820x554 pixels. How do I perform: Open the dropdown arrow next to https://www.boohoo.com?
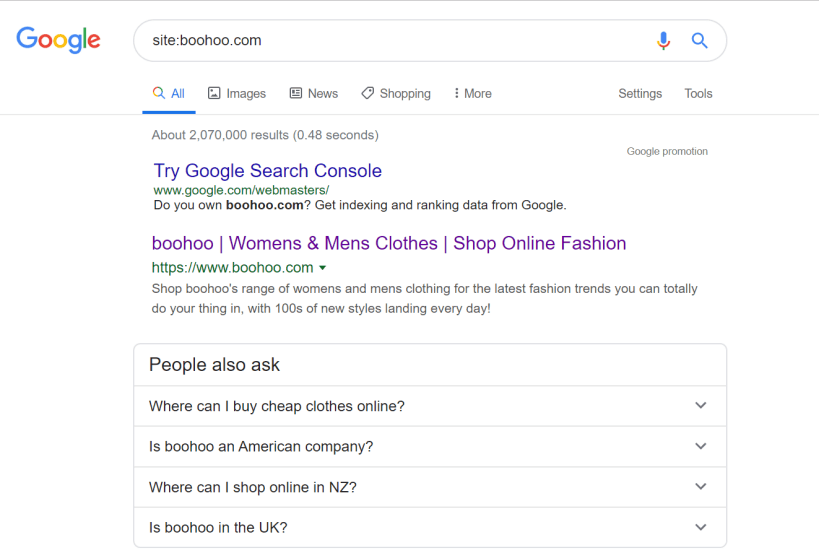323,268
